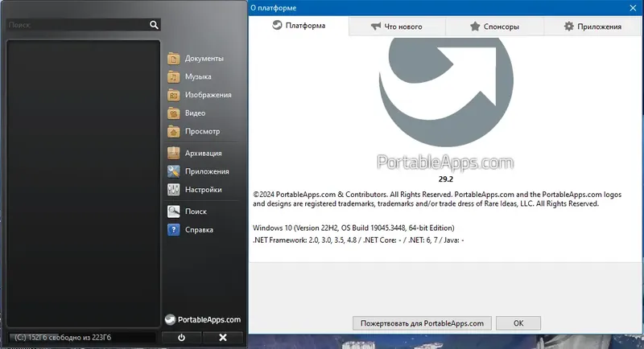This screenshot has height=349, width=644.
Task: Click the Windows 10 version info line
Action: [353, 228]
